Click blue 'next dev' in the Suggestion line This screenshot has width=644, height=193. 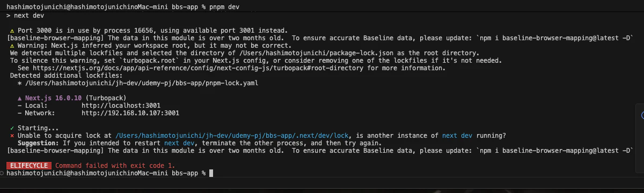[179, 143]
